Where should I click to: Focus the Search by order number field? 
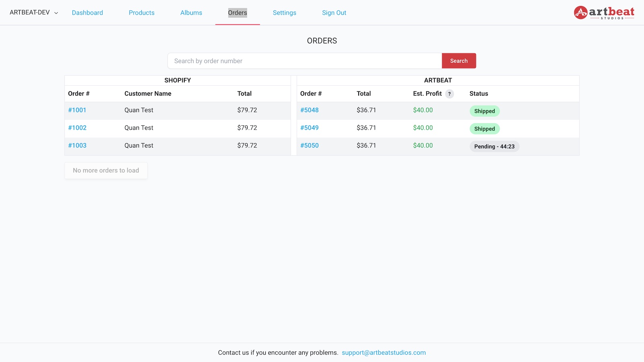pos(305,61)
